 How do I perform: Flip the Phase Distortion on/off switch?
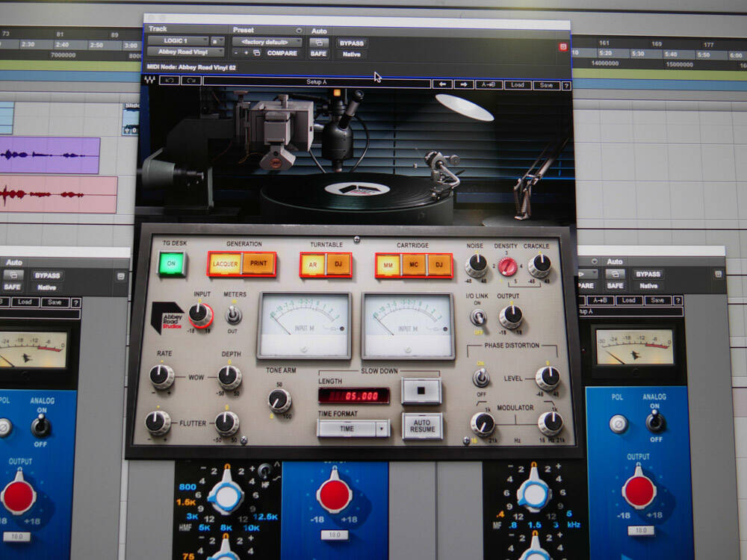pos(480,378)
